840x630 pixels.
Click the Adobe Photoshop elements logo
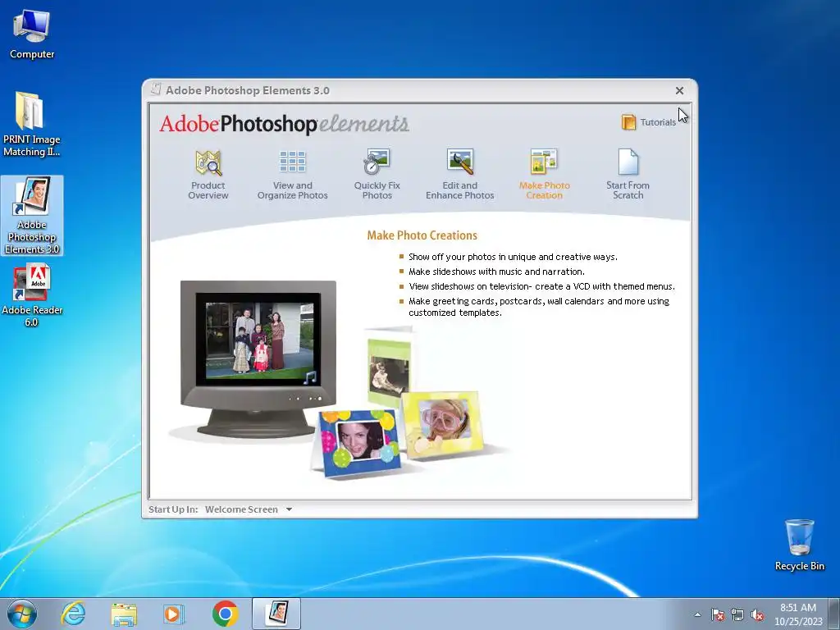284,124
